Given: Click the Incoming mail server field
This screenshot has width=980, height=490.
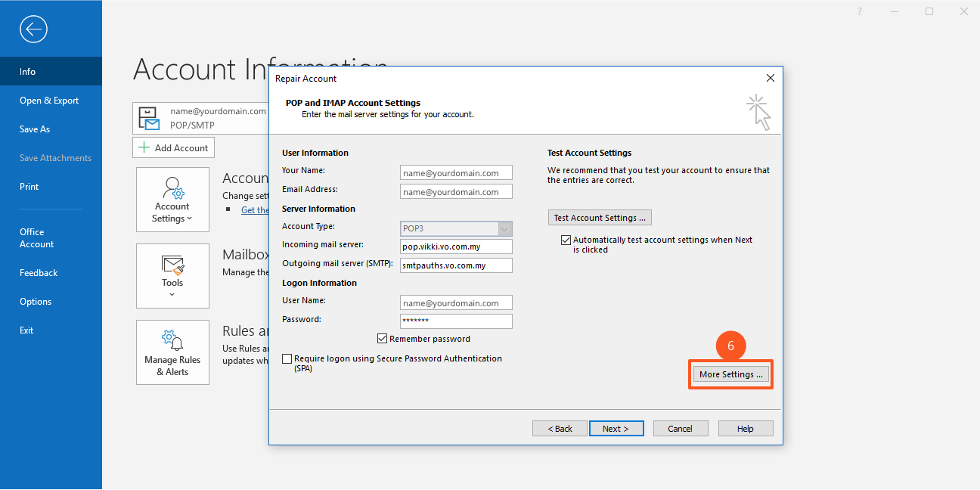Looking at the screenshot, I should (456, 247).
